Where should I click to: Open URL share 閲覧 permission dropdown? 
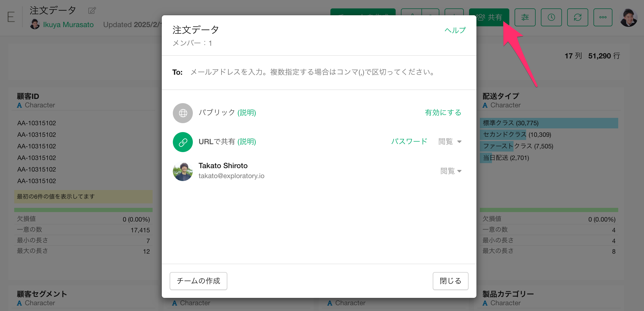450,142
